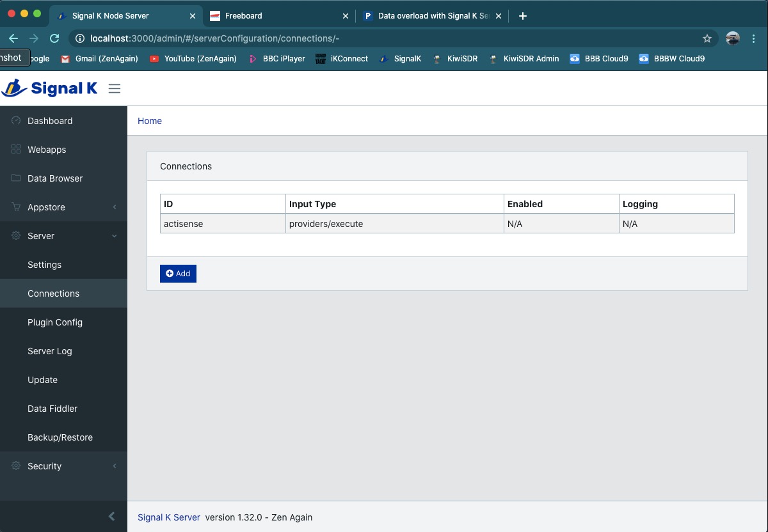
Task: Open Gmail (ZenAgain) bookmark
Action: click(x=100, y=58)
